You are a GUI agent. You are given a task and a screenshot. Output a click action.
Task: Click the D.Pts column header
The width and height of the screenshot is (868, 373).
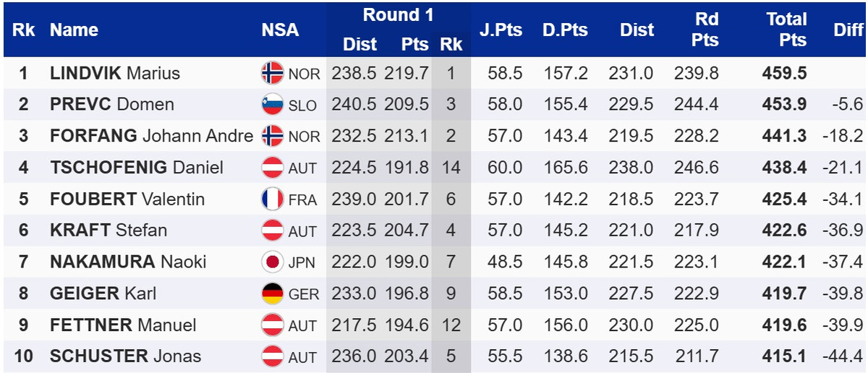tap(565, 30)
